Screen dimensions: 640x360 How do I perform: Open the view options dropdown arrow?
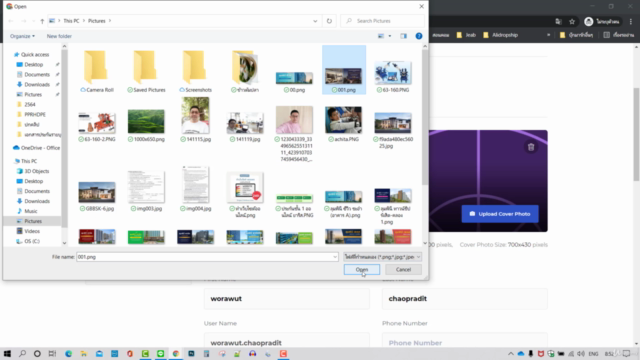(x=390, y=36)
